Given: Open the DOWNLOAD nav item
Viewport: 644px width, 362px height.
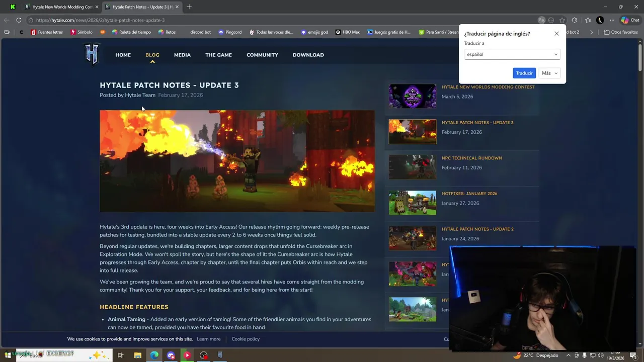Looking at the screenshot, I should point(308,55).
